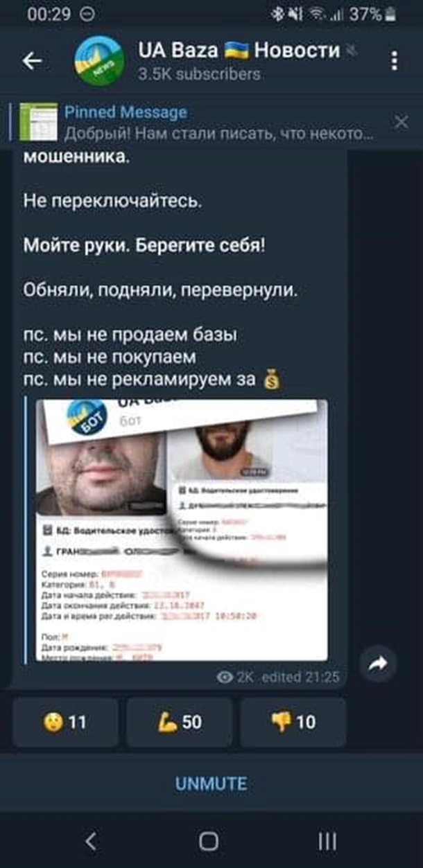Viewport: 423px width, 868px height.
Task: Tap the Android home navigation button
Action: point(209,841)
